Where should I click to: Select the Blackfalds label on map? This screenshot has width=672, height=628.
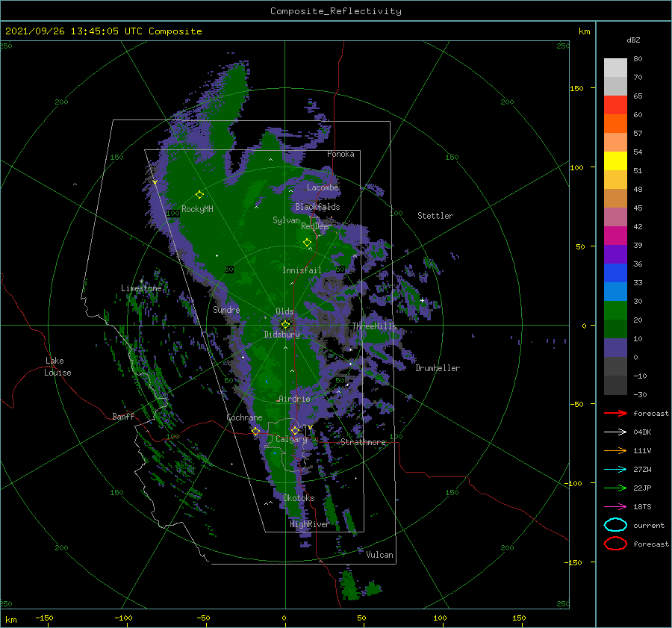(317, 207)
